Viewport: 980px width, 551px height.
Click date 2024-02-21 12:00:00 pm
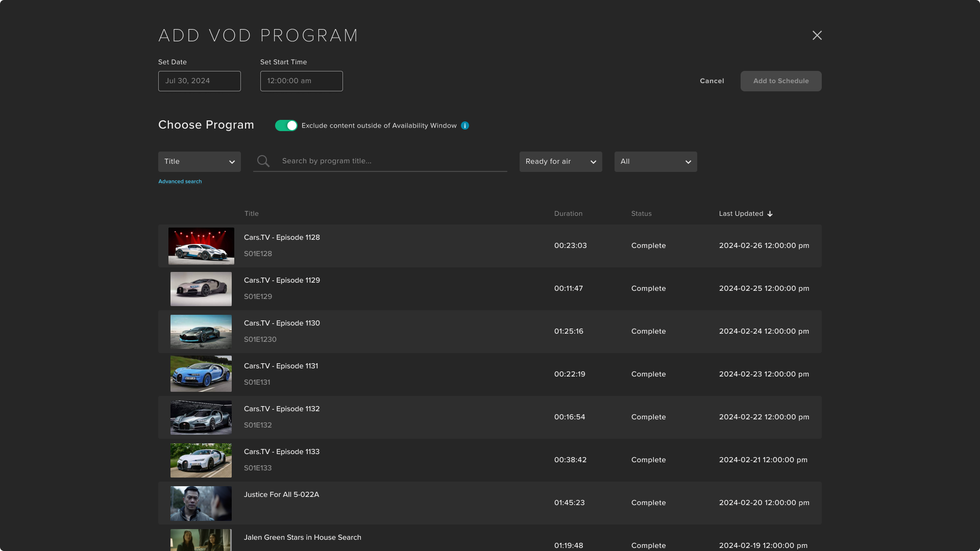pyautogui.click(x=763, y=460)
